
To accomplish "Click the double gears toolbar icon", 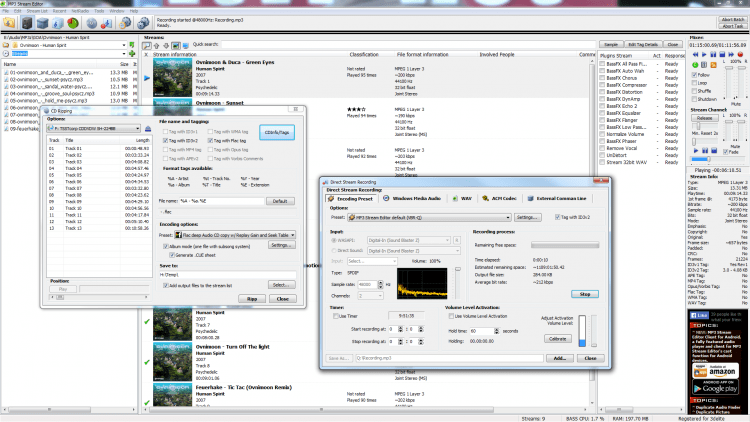I will pos(143,22).
